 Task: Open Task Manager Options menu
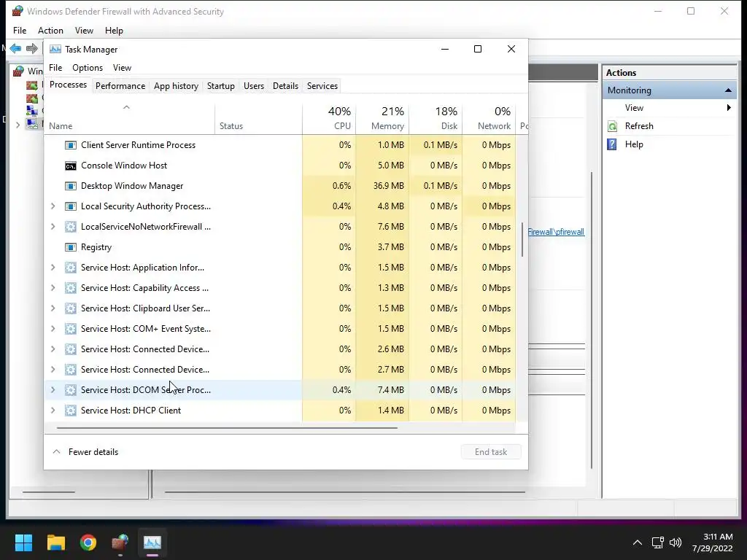pyautogui.click(x=88, y=68)
